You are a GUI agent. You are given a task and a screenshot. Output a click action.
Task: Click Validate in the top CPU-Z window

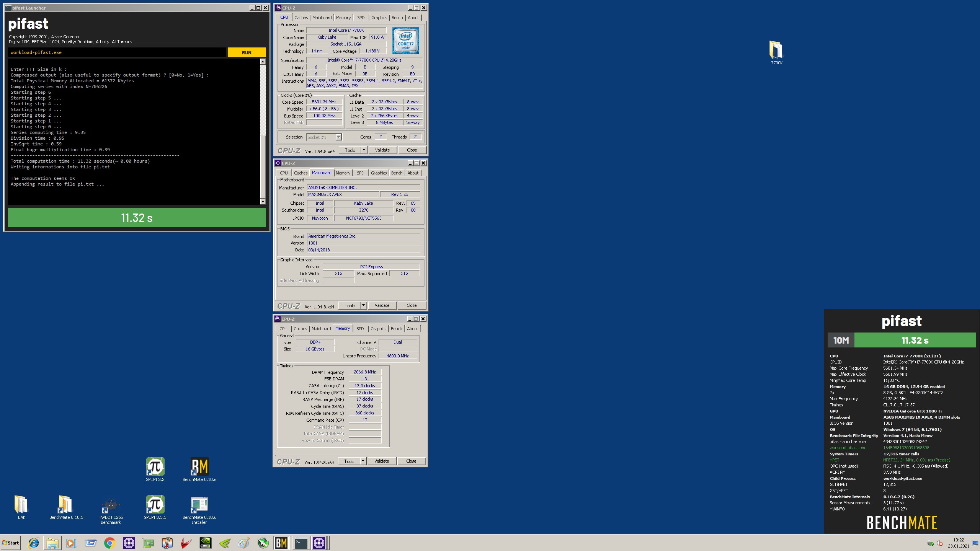[x=382, y=150]
